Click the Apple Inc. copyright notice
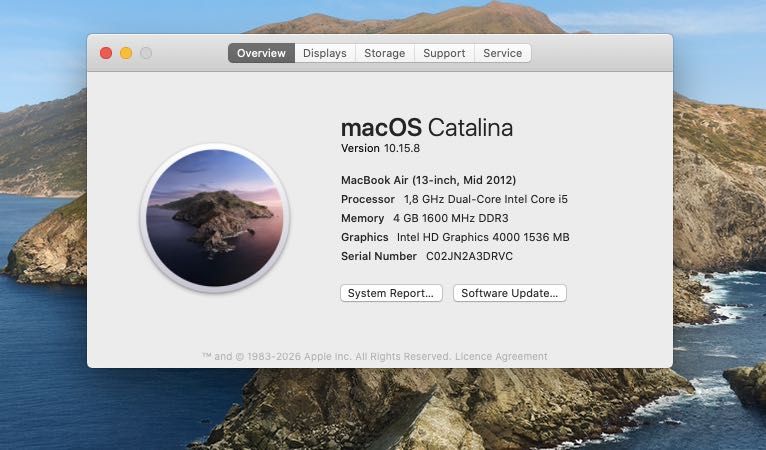 (x=326, y=356)
